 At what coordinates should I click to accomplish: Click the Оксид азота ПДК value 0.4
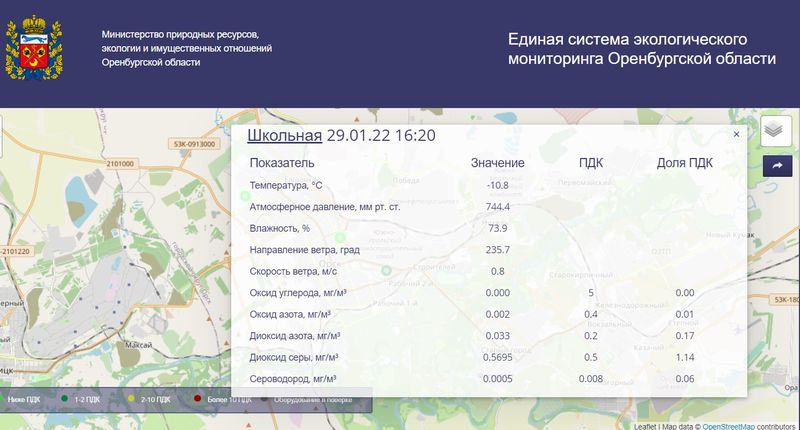point(591,314)
